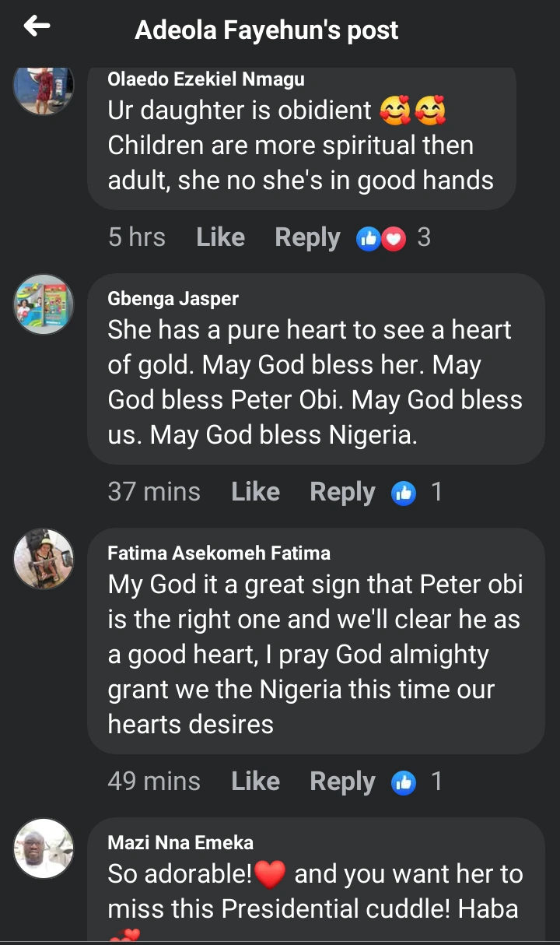Open Gbenga Jasper's profile name
This screenshot has height=945, width=560.
tap(173, 298)
